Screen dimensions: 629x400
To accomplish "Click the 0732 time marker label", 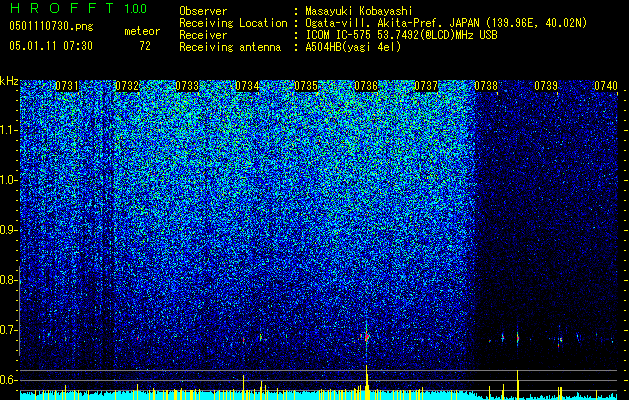I will click(127, 86).
